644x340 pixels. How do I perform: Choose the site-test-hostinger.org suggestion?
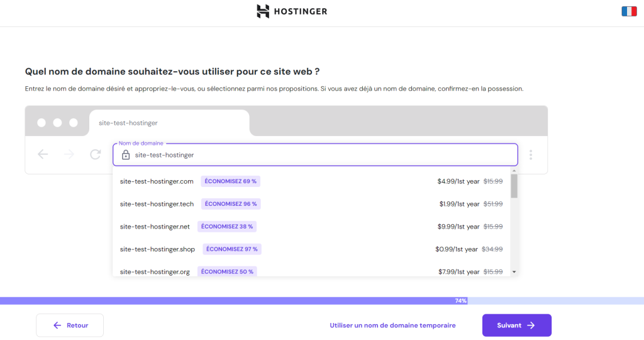(155, 271)
